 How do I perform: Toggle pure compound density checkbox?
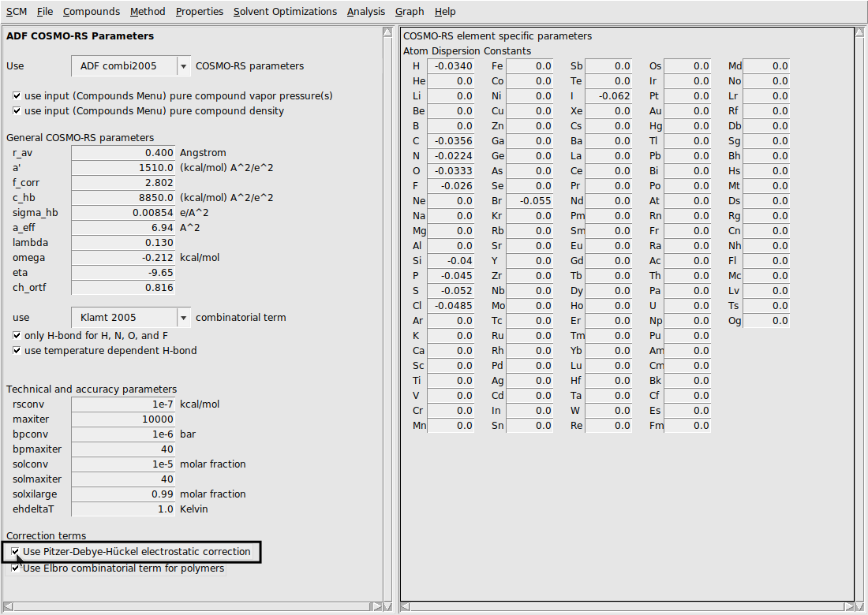click(17, 111)
